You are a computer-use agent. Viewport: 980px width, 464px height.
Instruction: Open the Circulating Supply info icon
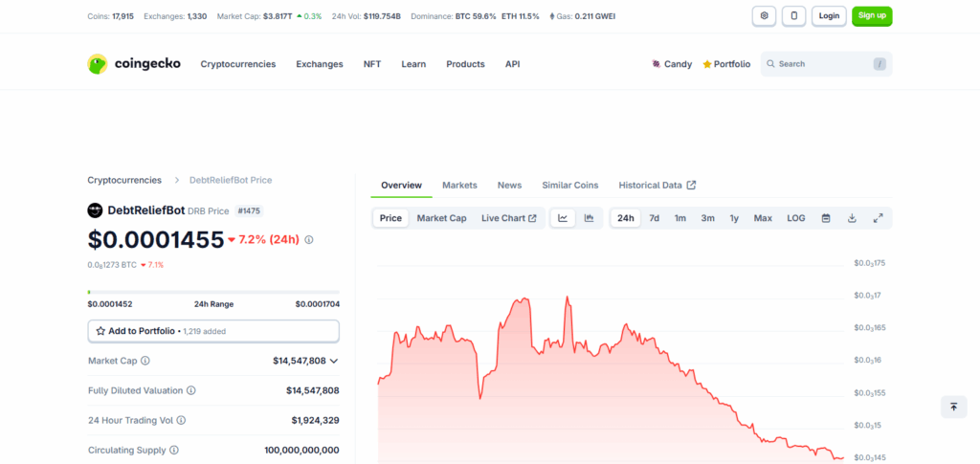pyautogui.click(x=174, y=450)
